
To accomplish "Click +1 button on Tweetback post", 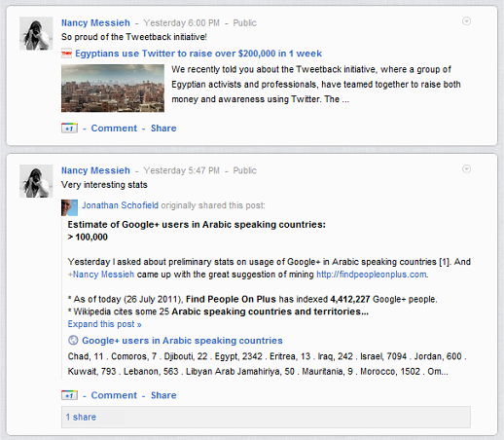I will 69,128.
